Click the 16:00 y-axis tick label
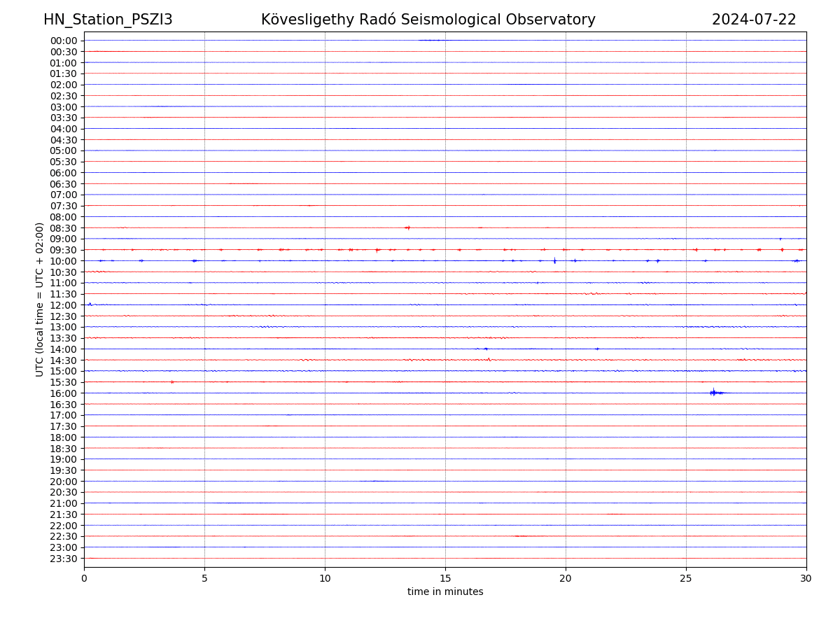Image resolution: width=840 pixels, height=630 pixels. tap(63, 393)
